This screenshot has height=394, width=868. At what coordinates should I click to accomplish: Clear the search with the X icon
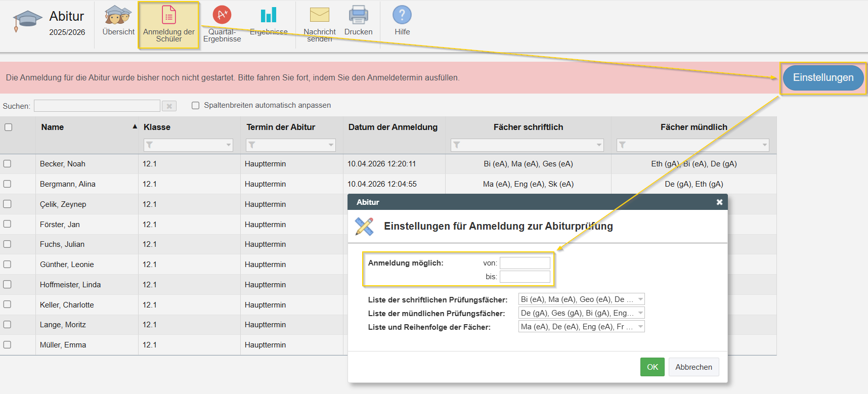(169, 106)
